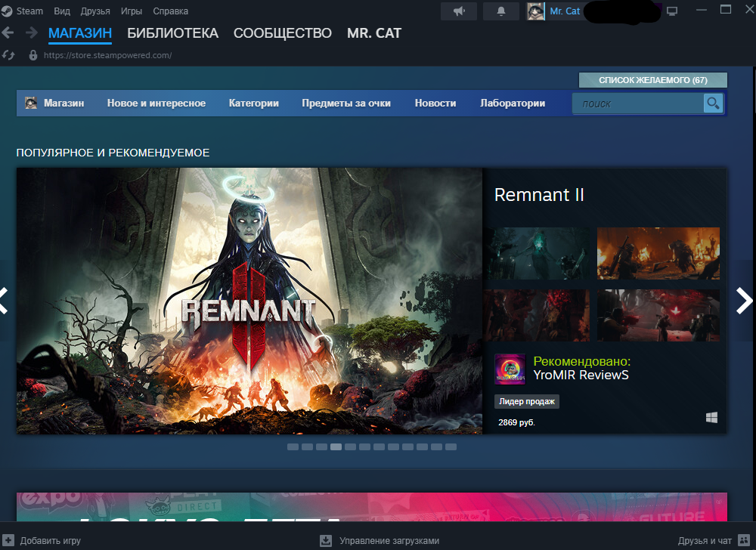Open Друзья и чат

705,541
